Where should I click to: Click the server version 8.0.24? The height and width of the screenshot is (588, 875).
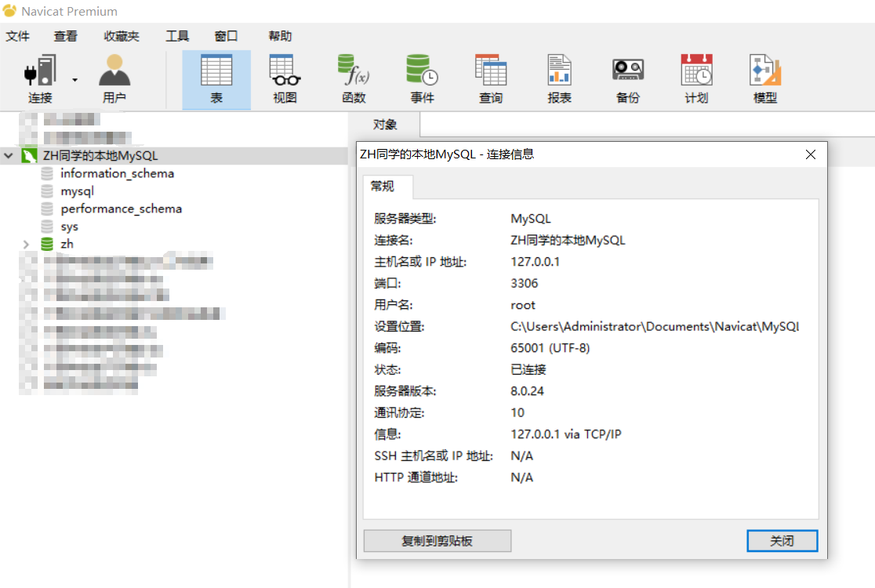point(527,391)
